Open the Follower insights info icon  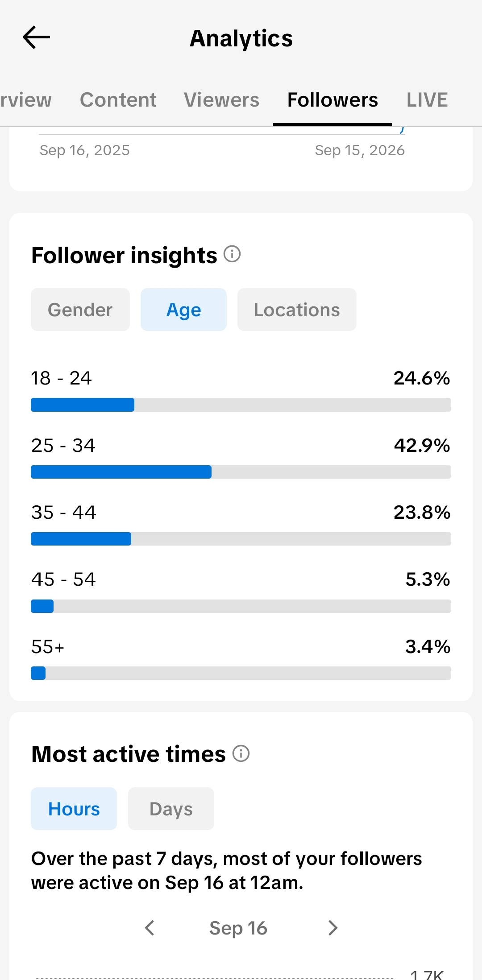click(232, 254)
